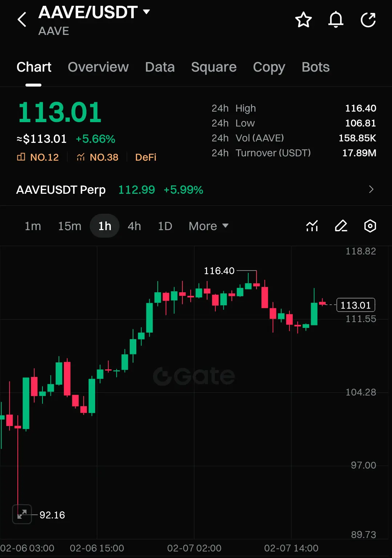Tap the current price label 113.01 on chart
The height and width of the screenshot is (558, 392).
[x=356, y=305]
